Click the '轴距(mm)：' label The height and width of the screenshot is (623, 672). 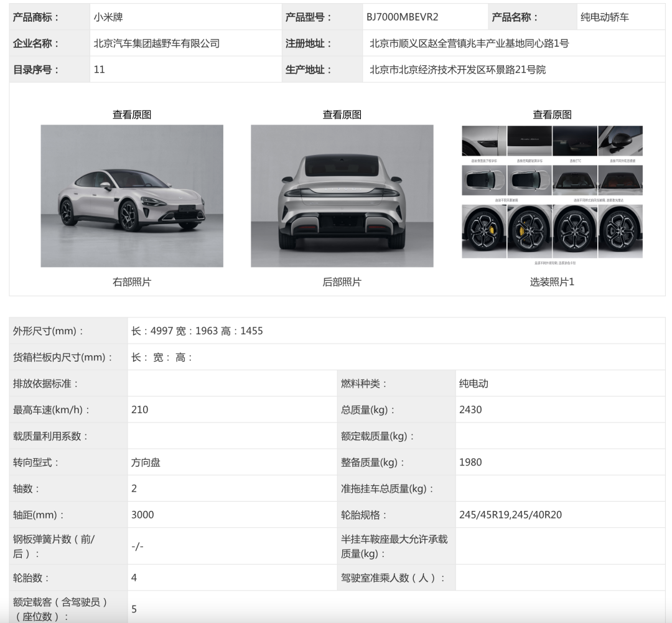[39, 515]
